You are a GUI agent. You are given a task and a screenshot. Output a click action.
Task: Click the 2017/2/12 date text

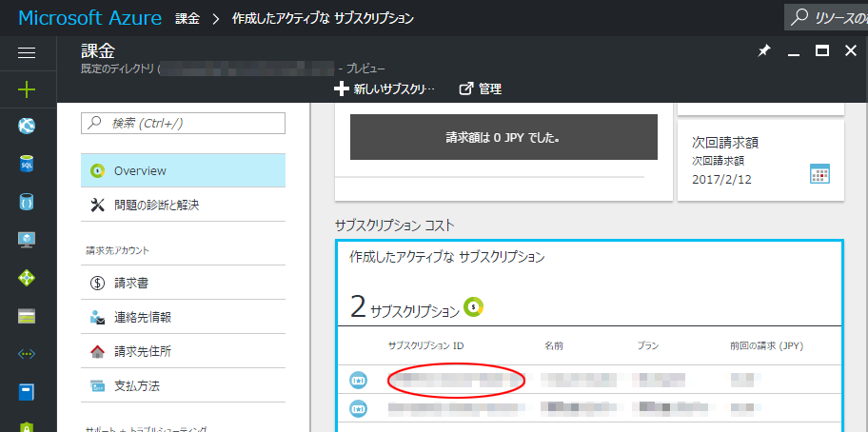721,179
